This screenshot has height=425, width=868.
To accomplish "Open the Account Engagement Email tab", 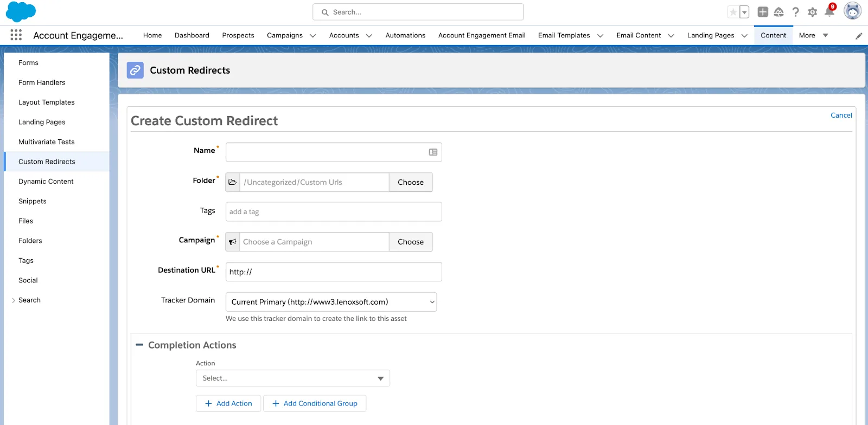I will pos(482,35).
